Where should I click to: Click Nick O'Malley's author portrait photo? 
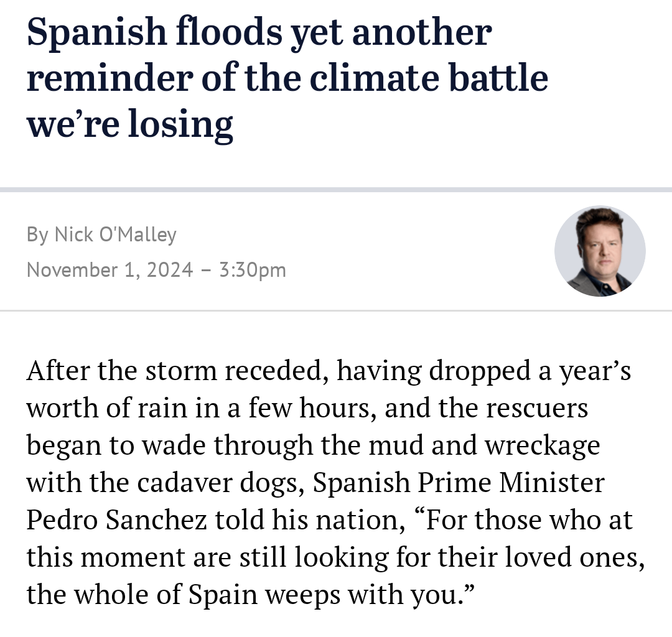[x=600, y=251]
